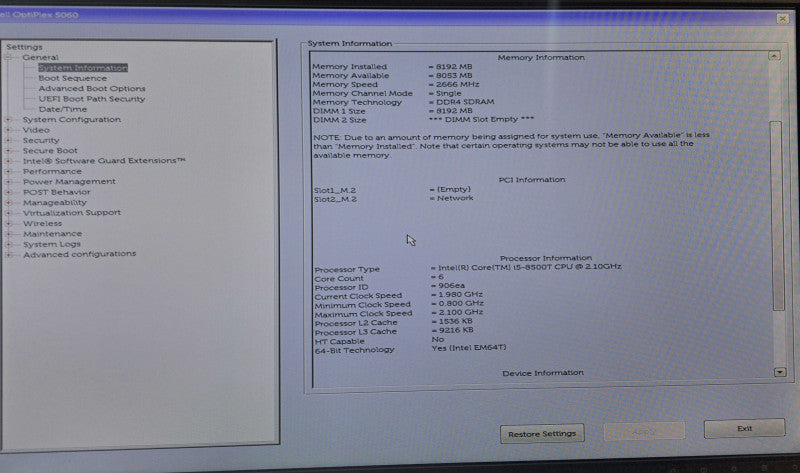Click the vertical scrollbar thumb

[x=777, y=215]
